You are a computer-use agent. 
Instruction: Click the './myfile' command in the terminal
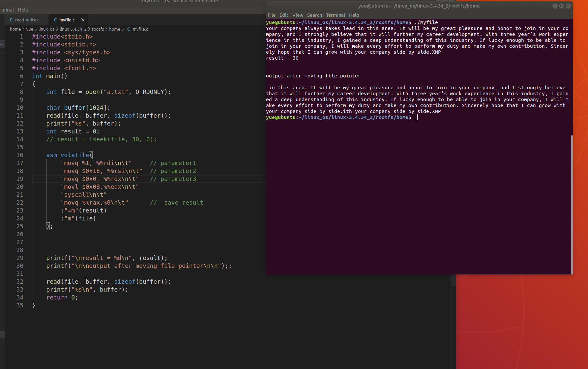coord(426,22)
